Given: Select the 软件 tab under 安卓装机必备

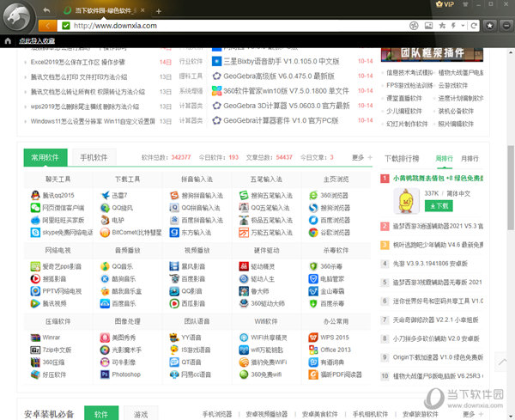Looking at the screenshot, I should tap(101, 413).
